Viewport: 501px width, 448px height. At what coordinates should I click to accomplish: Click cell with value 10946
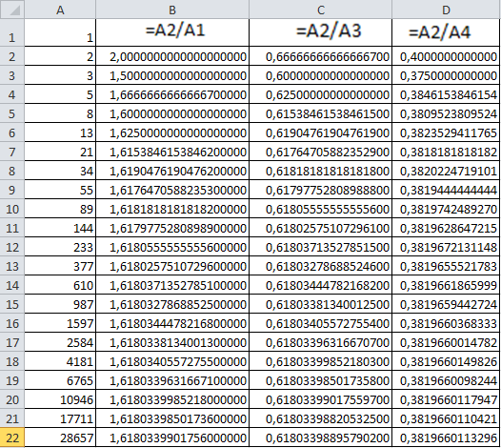[60, 399]
